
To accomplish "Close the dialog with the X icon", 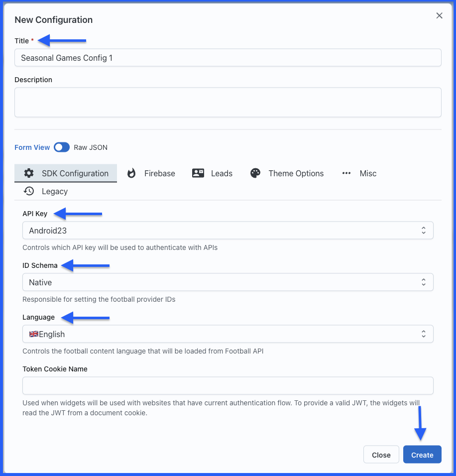I will click(x=439, y=16).
